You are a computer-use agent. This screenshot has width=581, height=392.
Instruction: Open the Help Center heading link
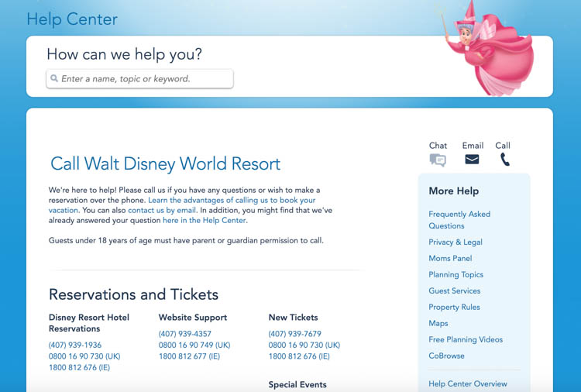point(72,19)
